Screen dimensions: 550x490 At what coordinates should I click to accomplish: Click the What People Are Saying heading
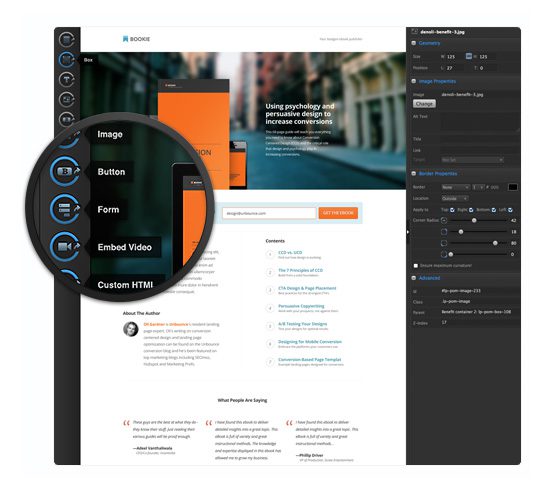click(242, 400)
